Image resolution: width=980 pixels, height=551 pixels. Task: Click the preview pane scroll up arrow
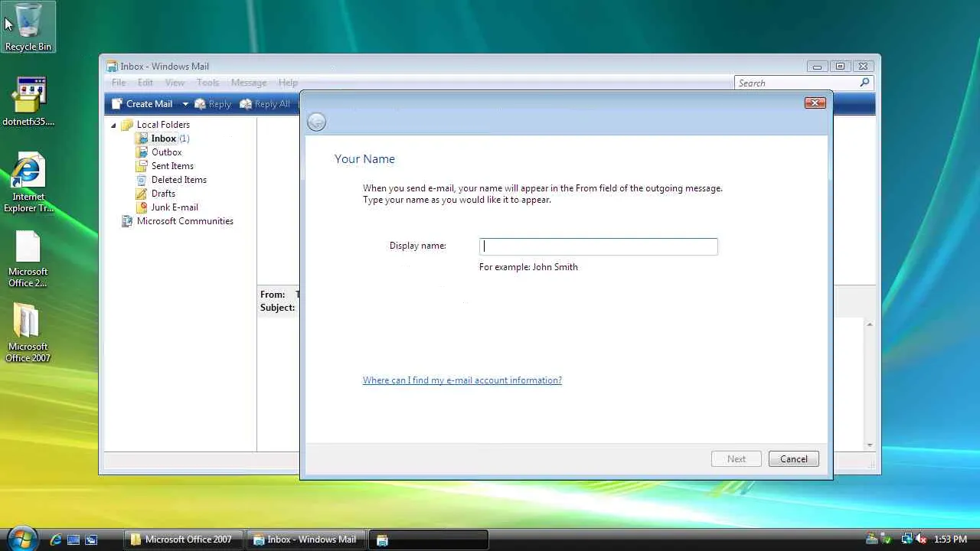click(x=870, y=324)
